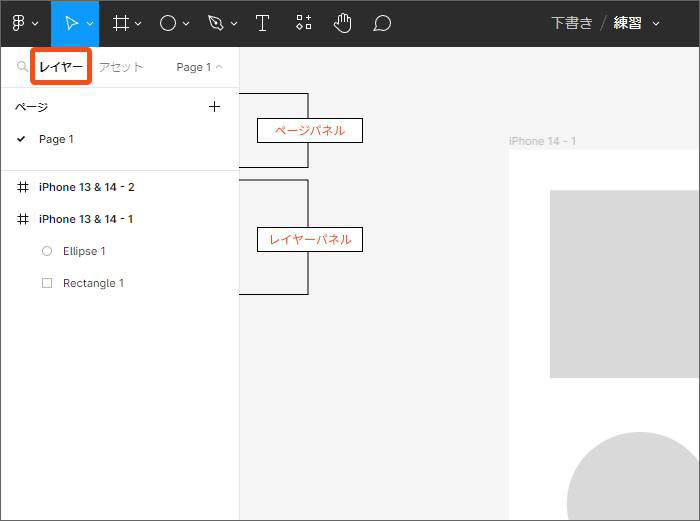700x521 pixels.
Task: Select Page 1 in pages list
Action: coord(56,139)
